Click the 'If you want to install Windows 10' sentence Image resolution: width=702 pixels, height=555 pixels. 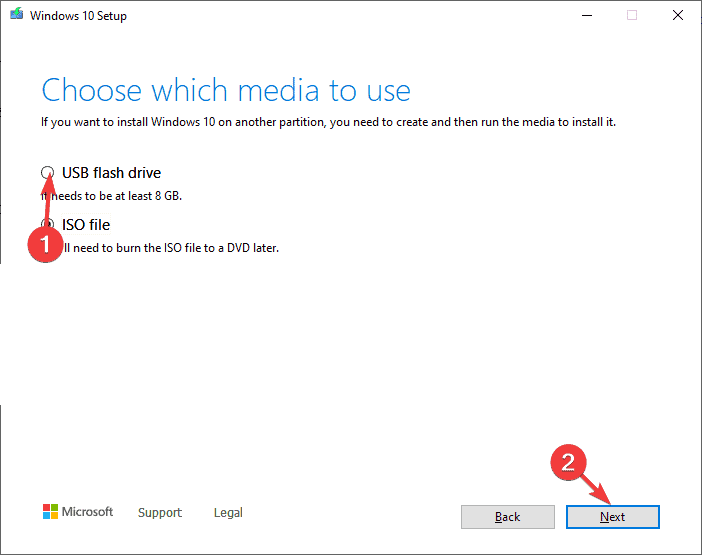coord(328,122)
